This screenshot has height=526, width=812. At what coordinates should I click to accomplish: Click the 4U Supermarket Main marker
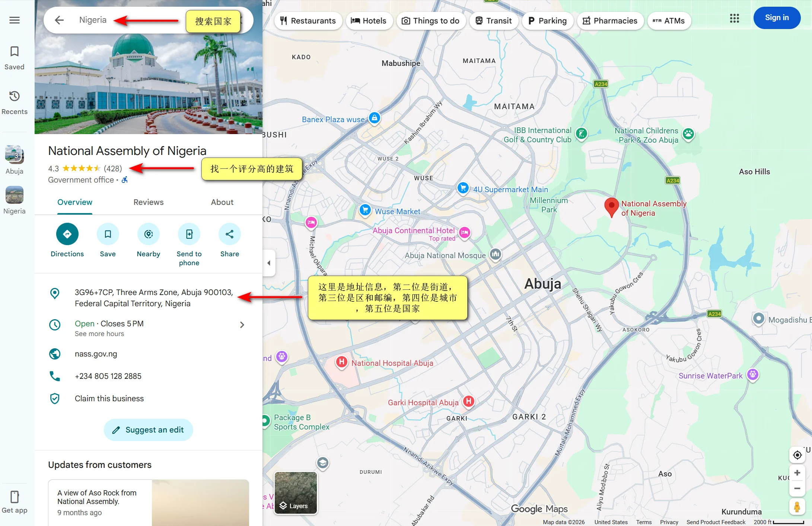[x=463, y=188]
